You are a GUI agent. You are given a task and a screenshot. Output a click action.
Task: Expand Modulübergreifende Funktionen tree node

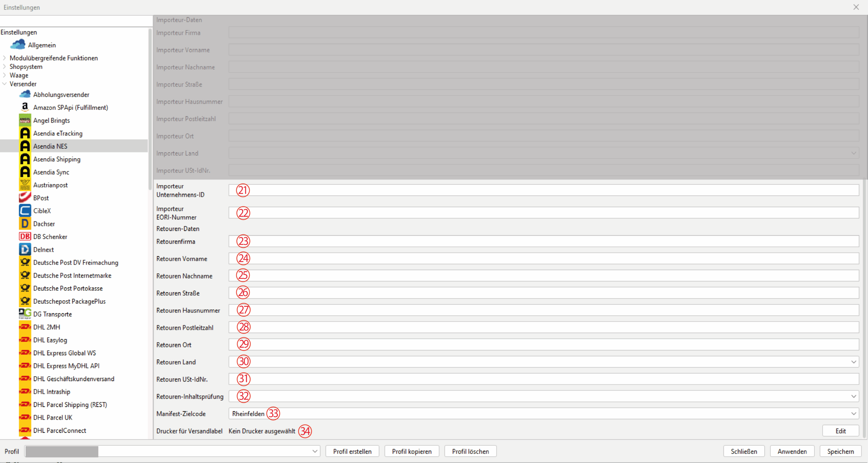coord(4,58)
